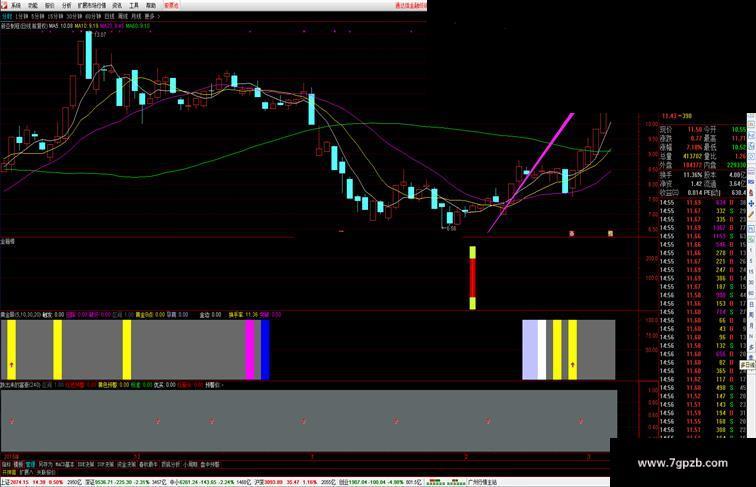Expand the 扩展∧ panel toggle

[x=26, y=473]
